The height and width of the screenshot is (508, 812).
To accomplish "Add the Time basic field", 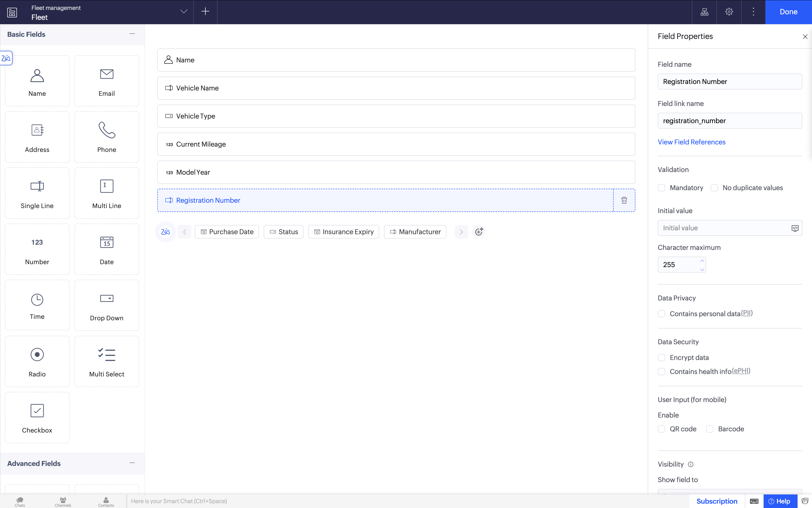I will (x=37, y=305).
